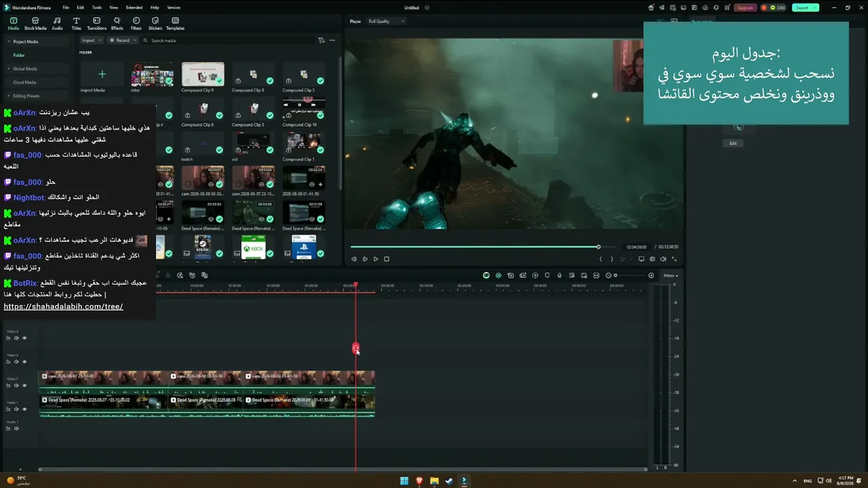Click the Upgrade button
Screen dimensions: 868x488
pyautogui.click(x=745, y=7)
